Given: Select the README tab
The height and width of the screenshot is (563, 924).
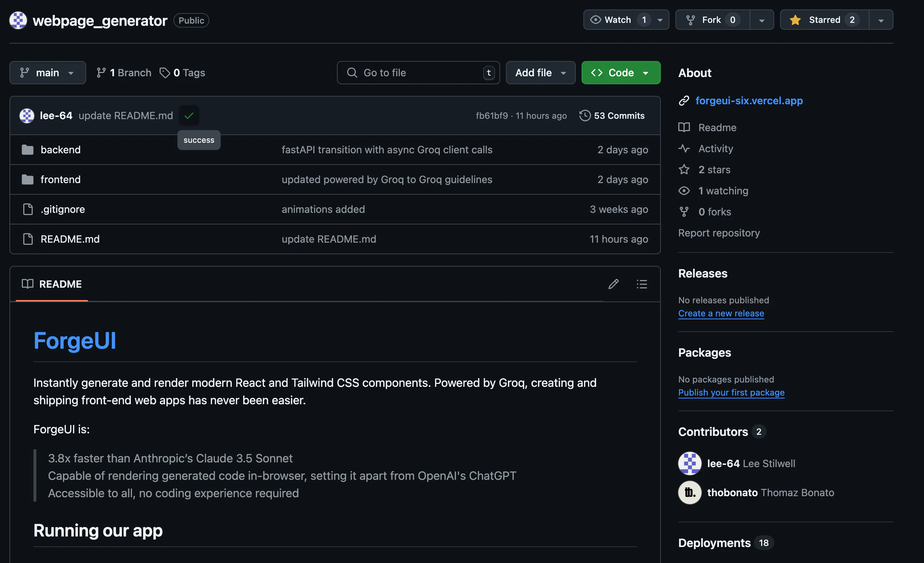Looking at the screenshot, I should [52, 284].
